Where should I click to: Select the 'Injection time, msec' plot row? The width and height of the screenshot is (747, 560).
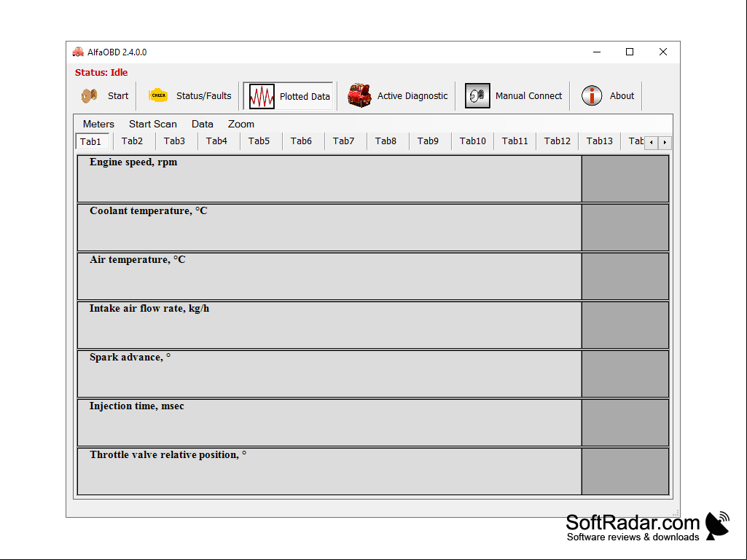[x=329, y=423]
